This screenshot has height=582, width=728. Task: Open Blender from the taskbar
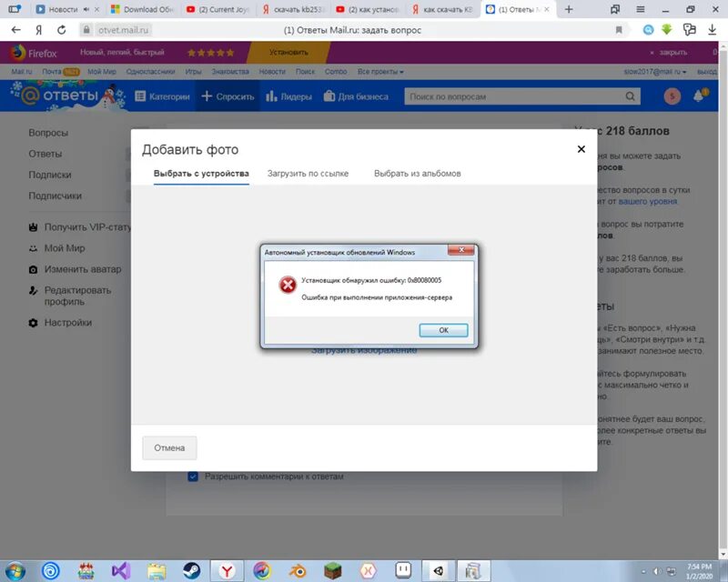tap(298, 571)
